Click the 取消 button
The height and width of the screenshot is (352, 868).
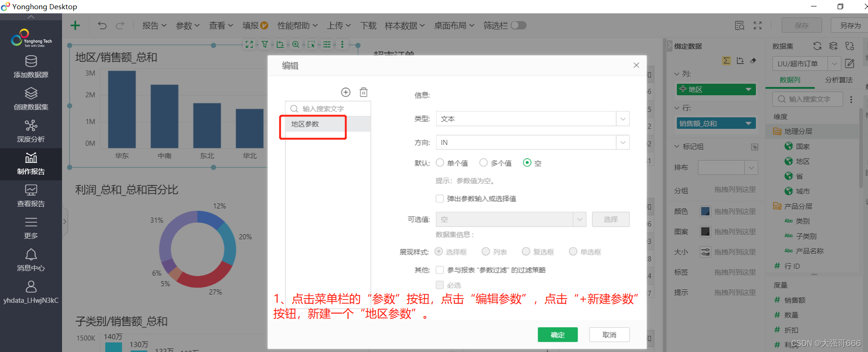coord(609,335)
